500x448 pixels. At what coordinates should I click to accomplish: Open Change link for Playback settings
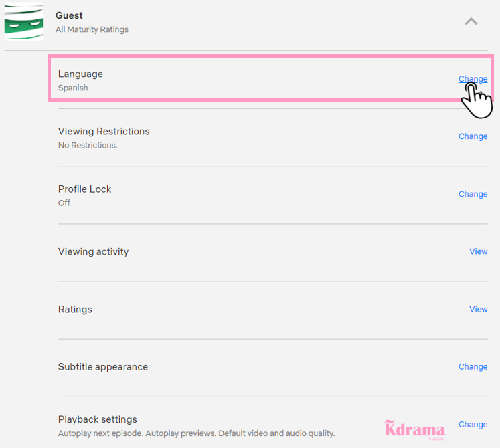[473, 425]
